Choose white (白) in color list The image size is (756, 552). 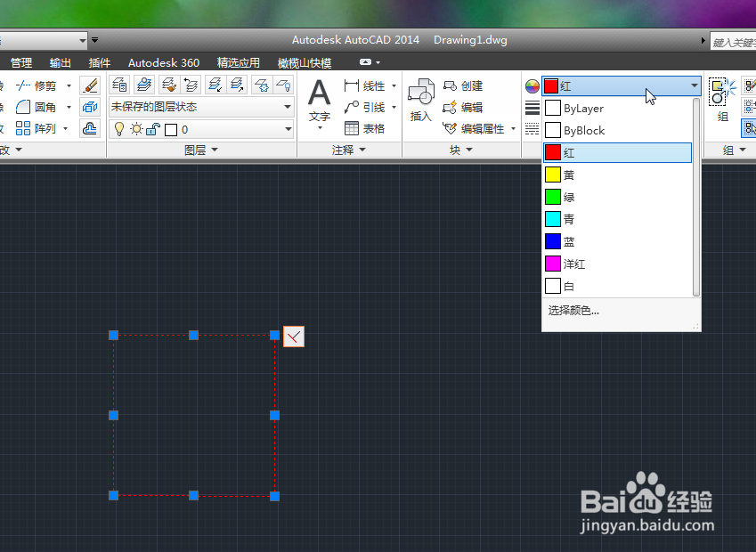click(618, 286)
